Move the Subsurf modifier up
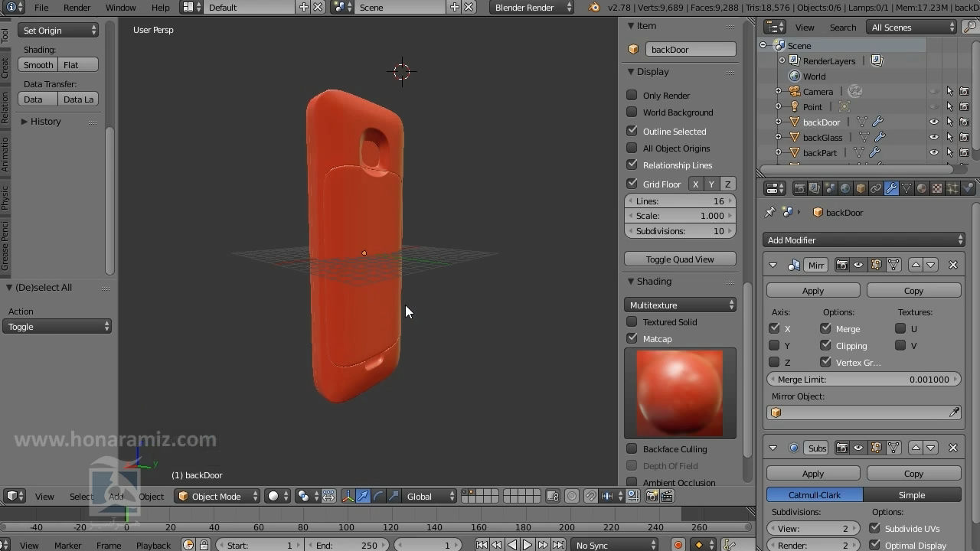Screen dimensions: 980x551 pos(916,448)
